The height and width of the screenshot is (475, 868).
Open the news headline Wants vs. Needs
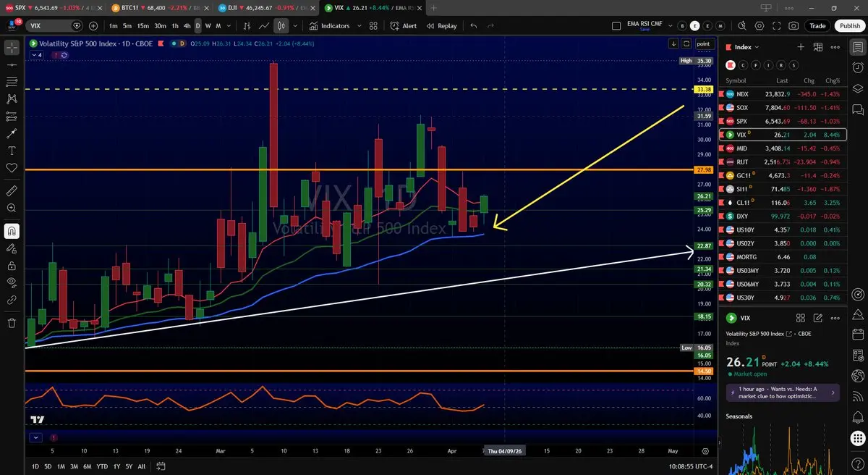click(x=783, y=392)
